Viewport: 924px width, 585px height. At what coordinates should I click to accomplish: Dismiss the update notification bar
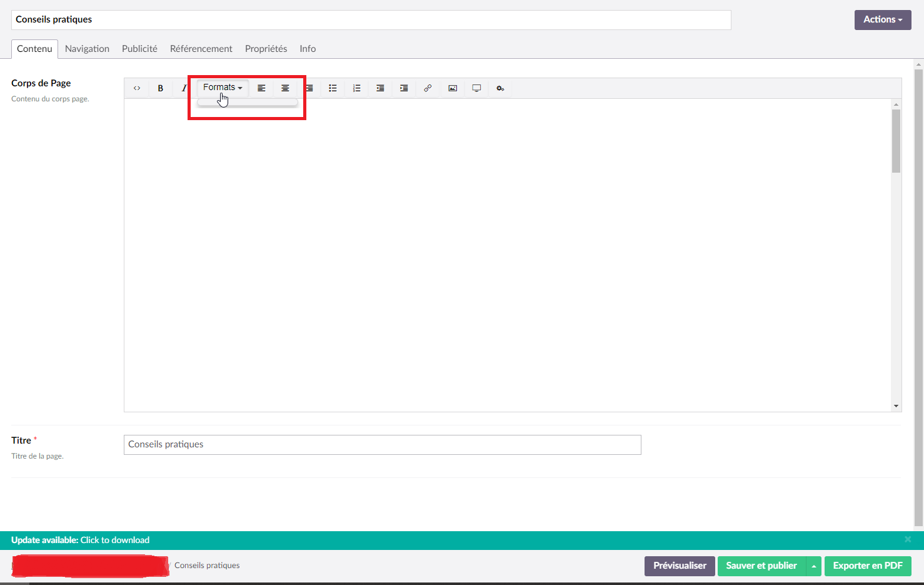(x=908, y=539)
